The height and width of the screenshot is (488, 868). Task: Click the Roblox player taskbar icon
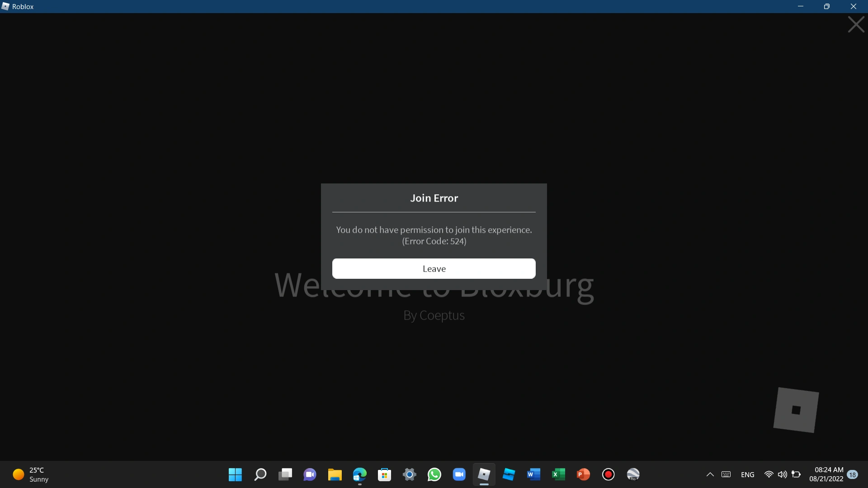pyautogui.click(x=484, y=474)
